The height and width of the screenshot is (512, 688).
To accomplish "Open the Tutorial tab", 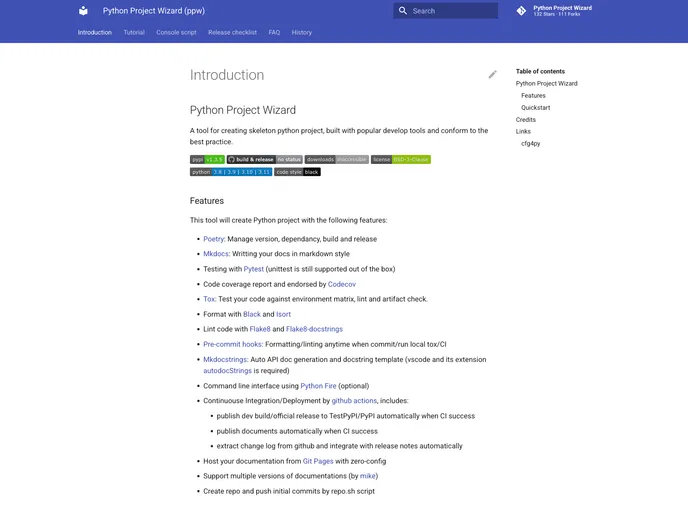I will [x=134, y=32].
